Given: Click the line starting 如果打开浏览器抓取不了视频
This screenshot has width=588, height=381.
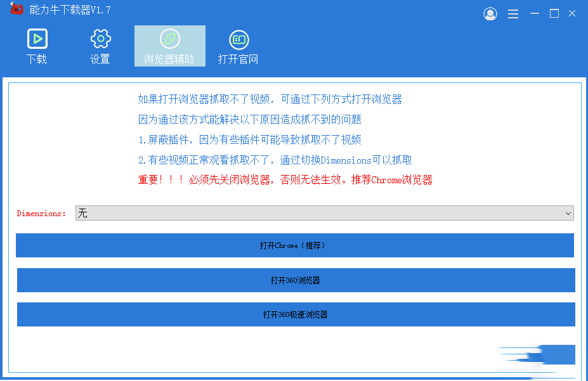Looking at the screenshot, I should (x=270, y=100).
